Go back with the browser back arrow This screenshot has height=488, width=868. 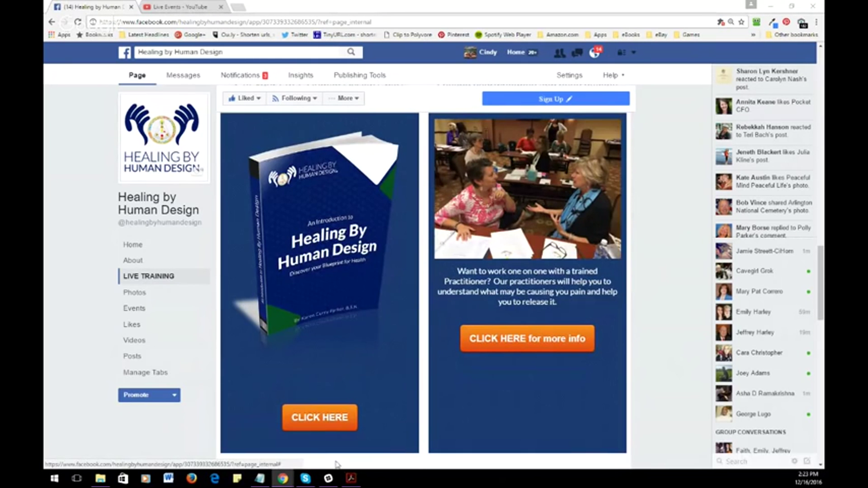coord(52,22)
